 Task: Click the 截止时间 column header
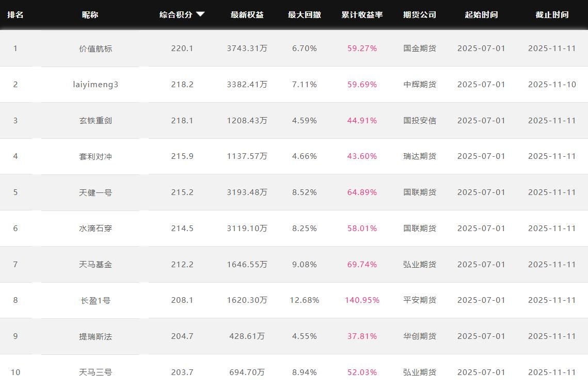tap(551, 15)
